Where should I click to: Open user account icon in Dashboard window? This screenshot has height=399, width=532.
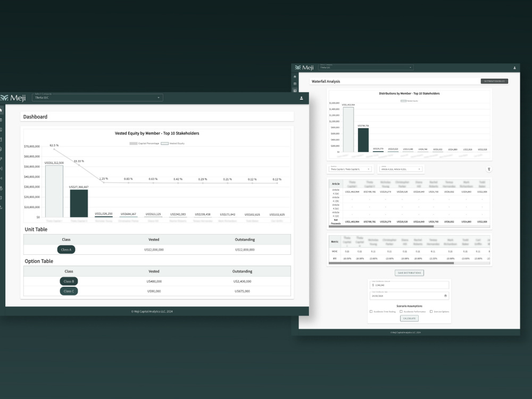click(x=301, y=98)
